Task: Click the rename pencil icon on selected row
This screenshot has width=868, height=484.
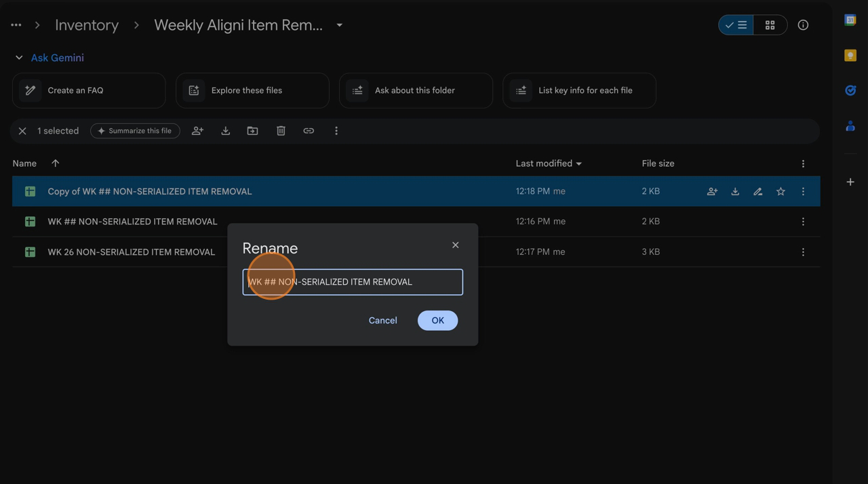Action: coord(757,192)
